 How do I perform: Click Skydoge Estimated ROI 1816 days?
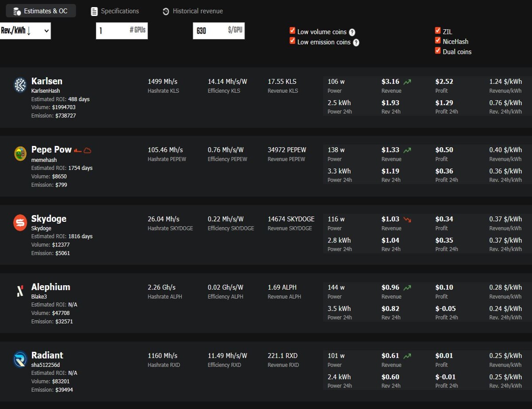pos(62,236)
